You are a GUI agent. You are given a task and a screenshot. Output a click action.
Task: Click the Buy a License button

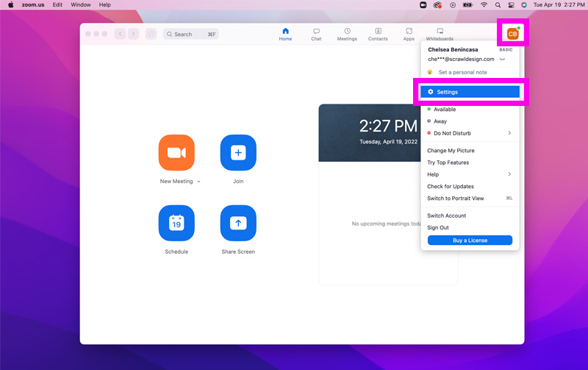click(470, 240)
